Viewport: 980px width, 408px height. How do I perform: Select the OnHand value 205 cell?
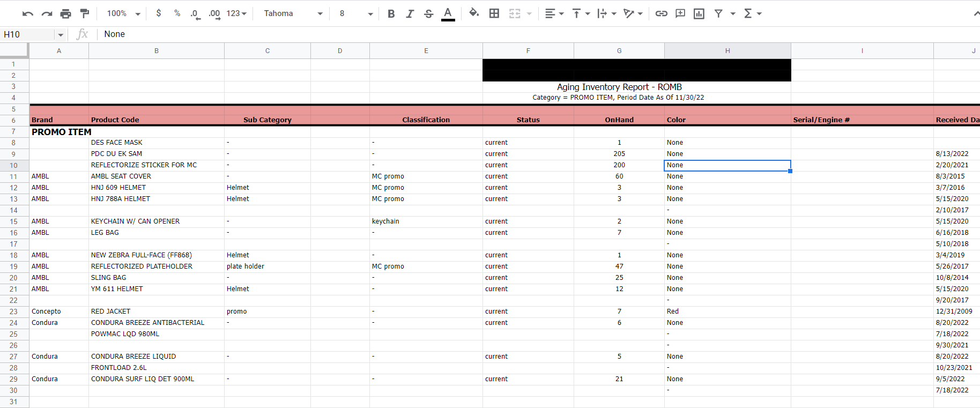point(619,154)
